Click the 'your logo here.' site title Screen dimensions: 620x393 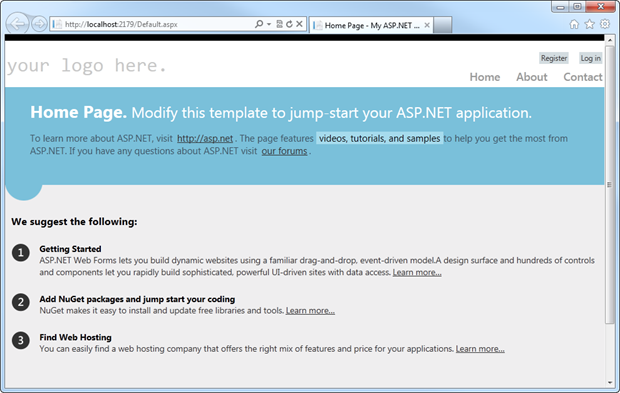pyautogui.click(x=87, y=66)
